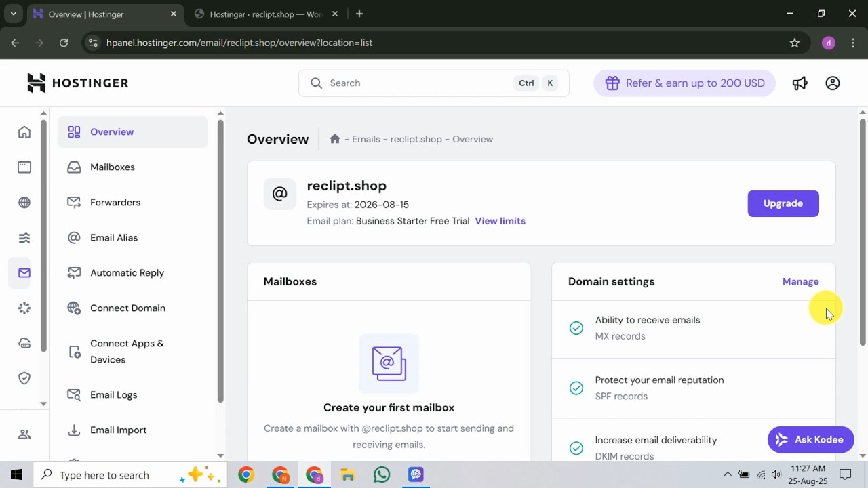Click the home icon in the breadcrumb
This screenshot has height=488, width=868.
point(334,139)
